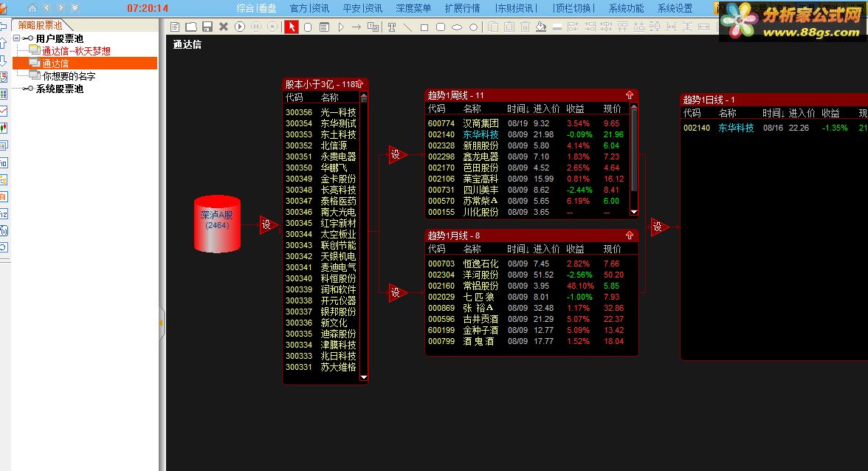
Task: Click the pause toolbar icon
Action: [256, 27]
